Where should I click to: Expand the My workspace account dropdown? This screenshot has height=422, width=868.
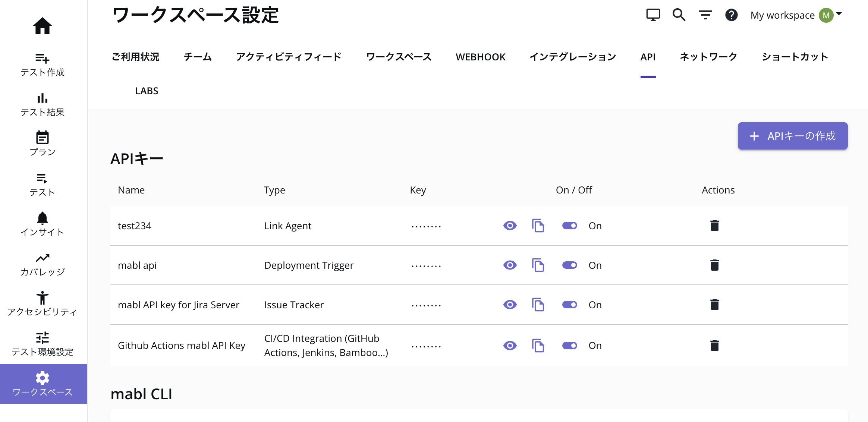click(x=839, y=14)
